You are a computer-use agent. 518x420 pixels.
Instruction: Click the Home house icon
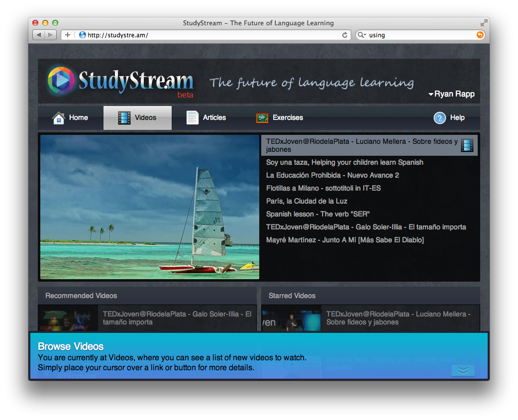point(59,118)
